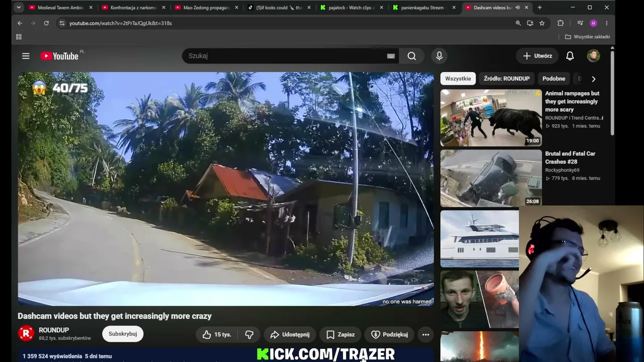This screenshot has height=362, width=644.
Task: Open the Chrome profile H avatar
Action: point(593,23)
